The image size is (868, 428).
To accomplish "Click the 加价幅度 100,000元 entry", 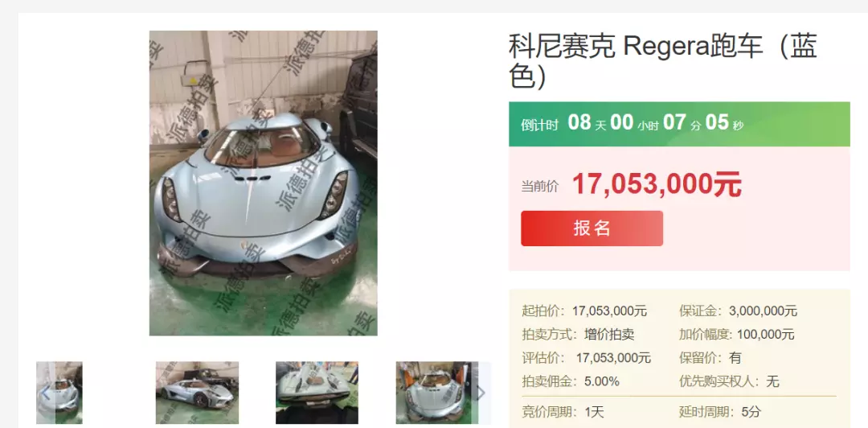I will pyautogui.click(x=737, y=335).
